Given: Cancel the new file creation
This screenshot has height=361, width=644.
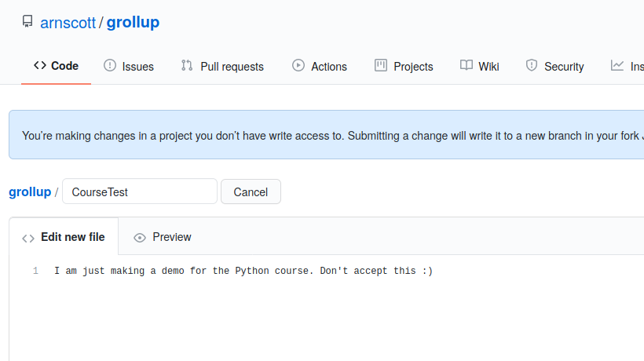Looking at the screenshot, I should (x=251, y=191).
